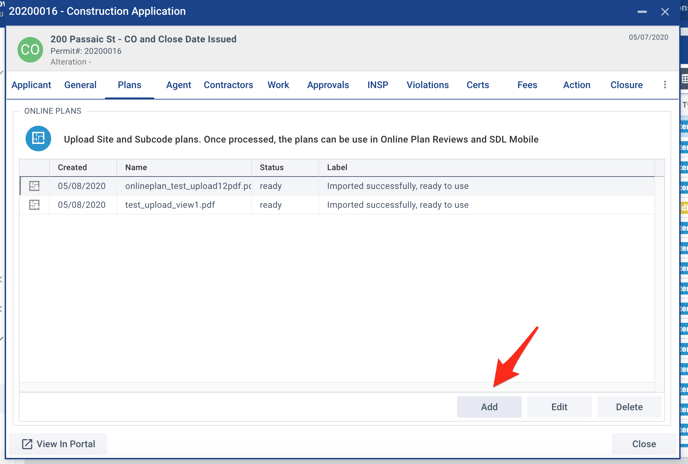Switch to the INSP tab
The width and height of the screenshot is (688, 464).
point(378,85)
